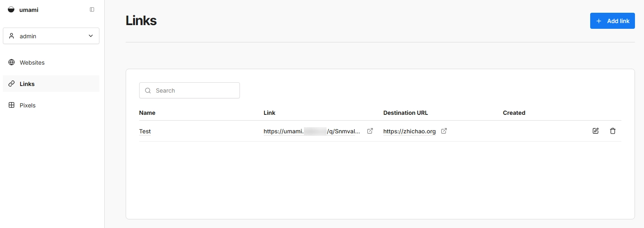Viewport: 644px width, 228px height.
Task: Click the grid icon for Pixels
Action: [x=11, y=105]
